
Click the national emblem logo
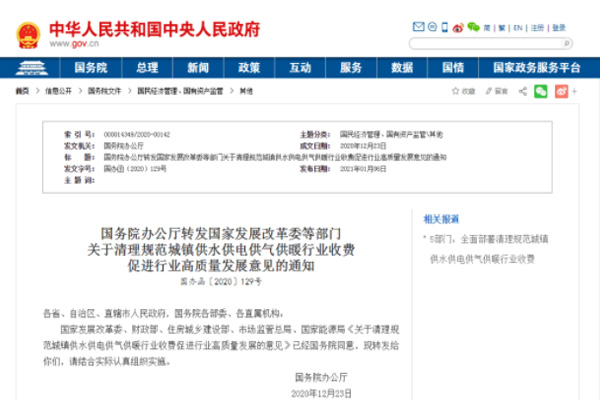pyautogui.click(x=28, y=35)
